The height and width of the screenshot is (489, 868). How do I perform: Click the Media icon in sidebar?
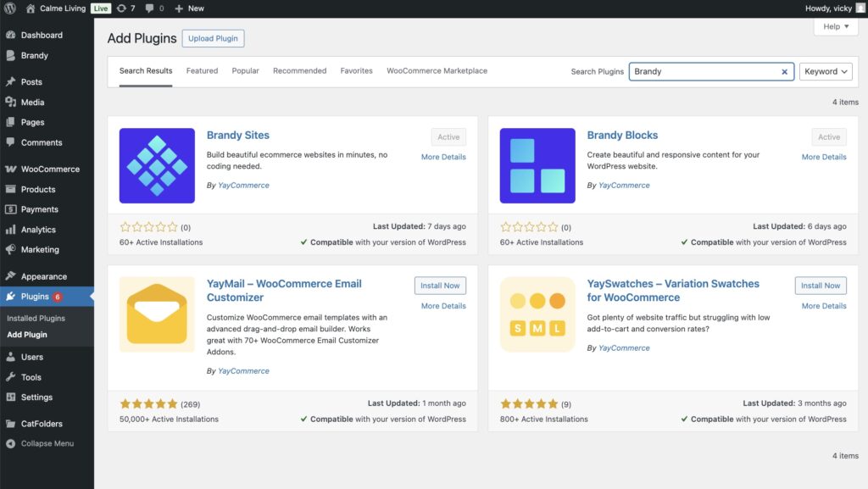click(x=10, y=102)
